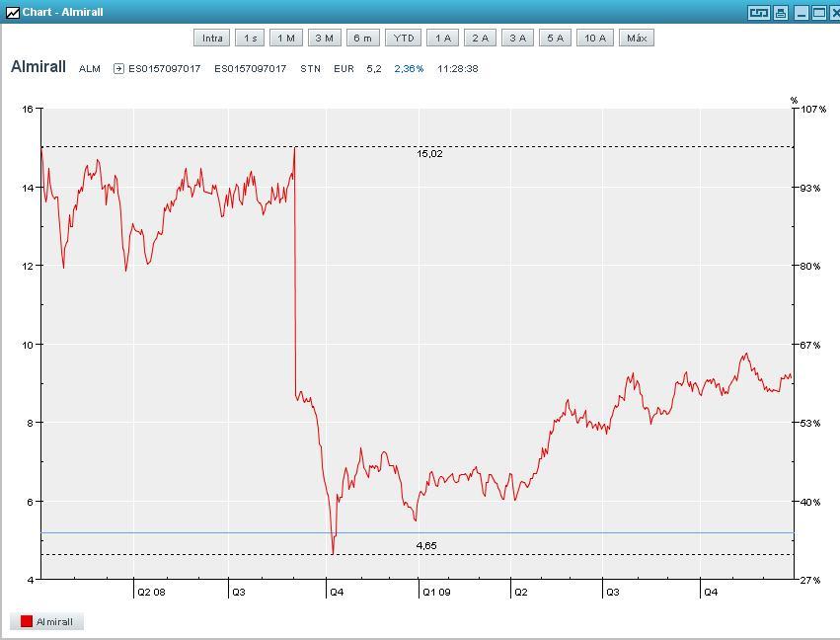Viewport: 840px width, 640px height.
Task: Click the Chart - Almirall window title
Action: point(62,12)
